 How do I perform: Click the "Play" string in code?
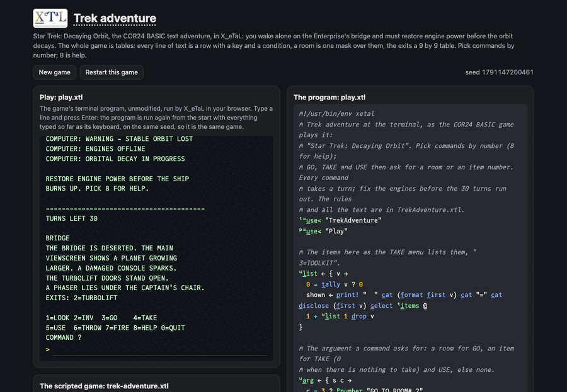(x=336, y=231)
